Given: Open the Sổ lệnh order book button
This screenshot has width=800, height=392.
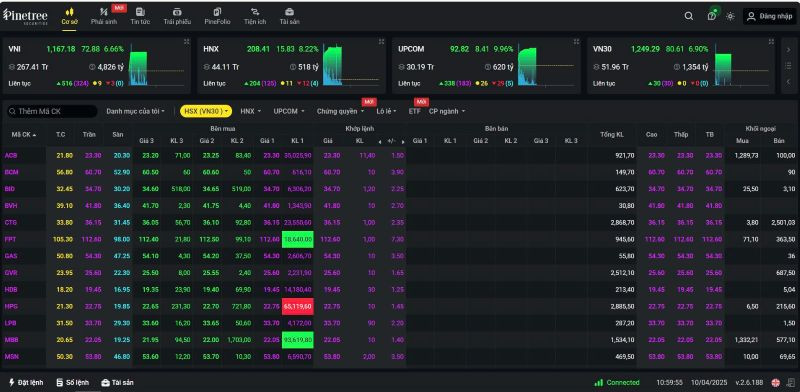Looking at the screenshot, I should click(x=72, y=382).
